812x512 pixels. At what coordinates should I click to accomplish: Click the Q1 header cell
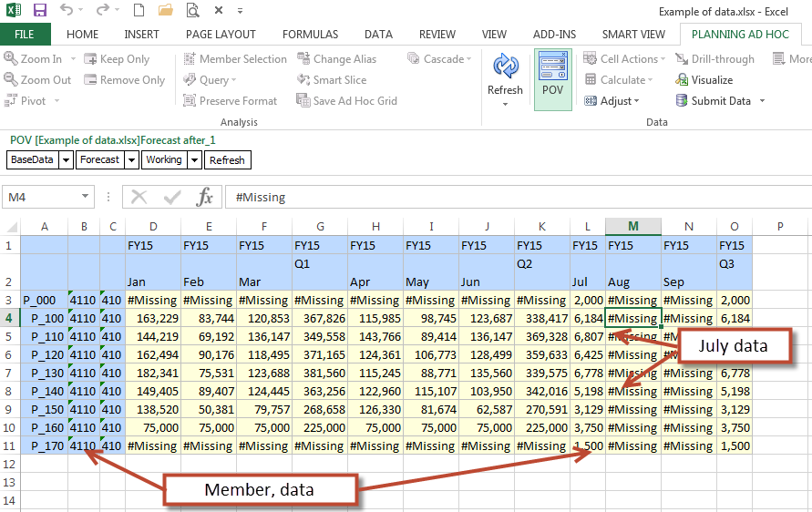[320, 272]
